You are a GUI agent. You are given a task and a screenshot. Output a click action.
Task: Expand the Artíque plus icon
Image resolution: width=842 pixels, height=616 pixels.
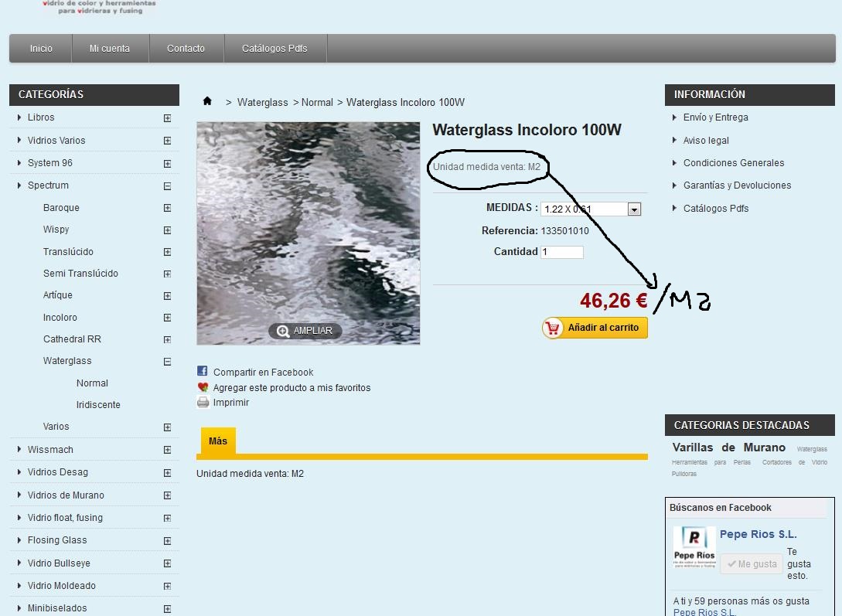pos(168,296)
